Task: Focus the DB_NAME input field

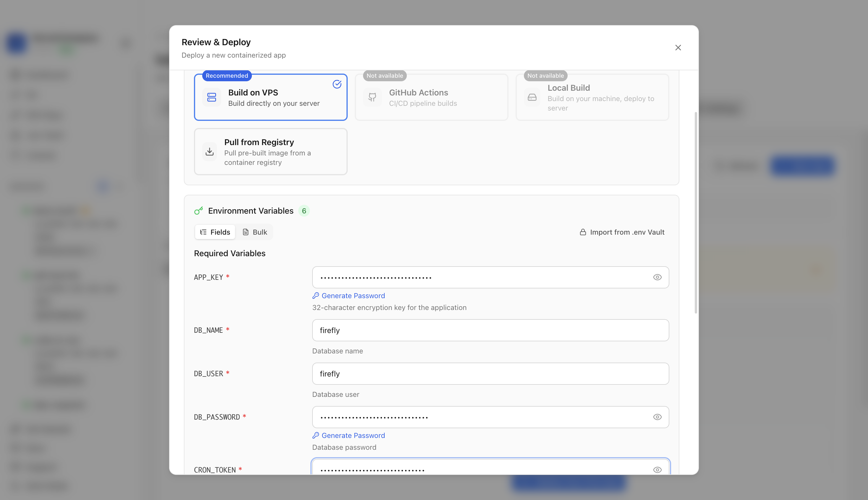Action: click(x=490, y=330)
